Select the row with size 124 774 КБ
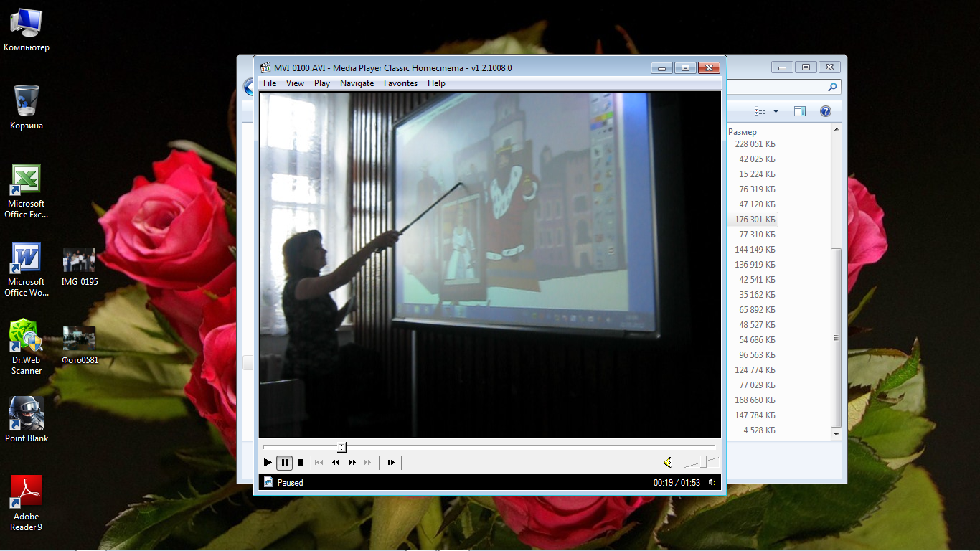 click(x=755, y=370)
